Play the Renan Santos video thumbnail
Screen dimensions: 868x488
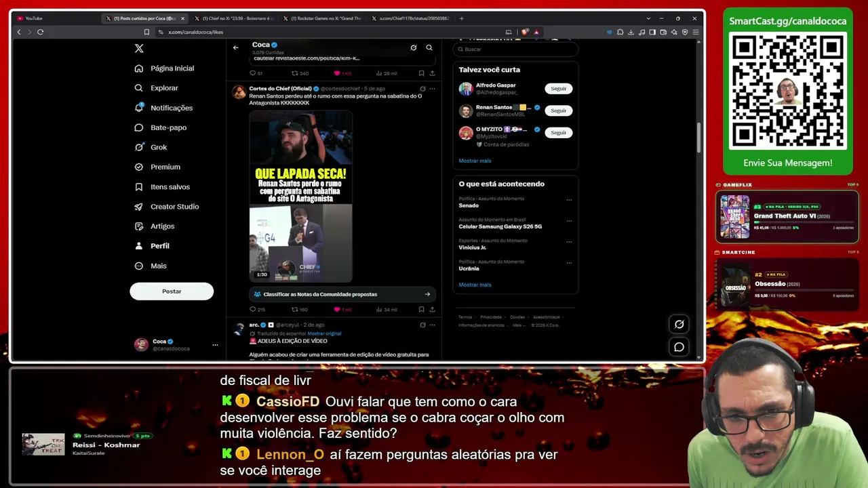[300, 197]
